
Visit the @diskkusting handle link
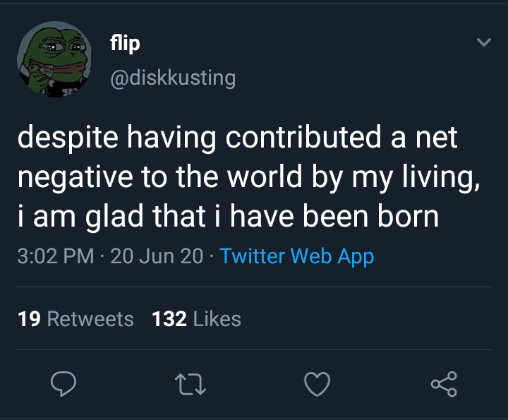click(x=173, y=78)
